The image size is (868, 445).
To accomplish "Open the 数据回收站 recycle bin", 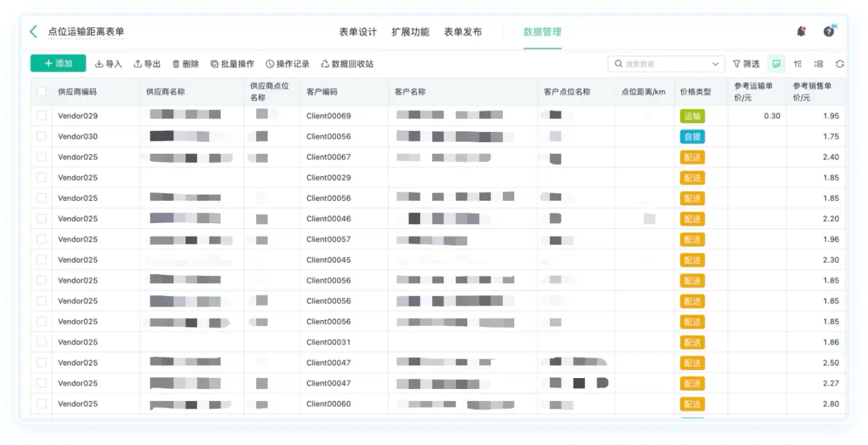I will tap(347, 64).
